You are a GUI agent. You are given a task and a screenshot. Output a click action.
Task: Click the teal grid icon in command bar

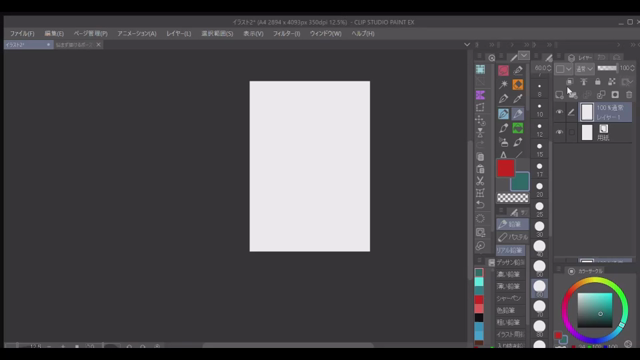tap(480, 69)
